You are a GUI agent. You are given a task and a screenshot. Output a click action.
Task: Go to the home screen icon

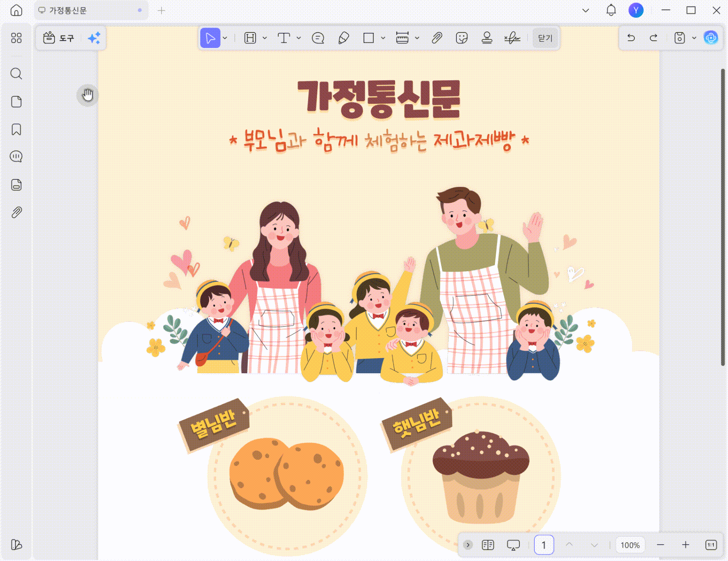point(16,10)
